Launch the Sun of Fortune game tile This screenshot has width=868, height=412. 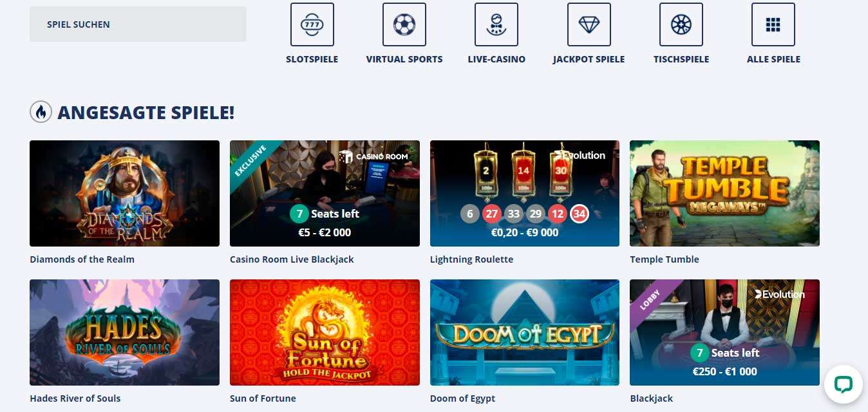click(x=325, y=332)
